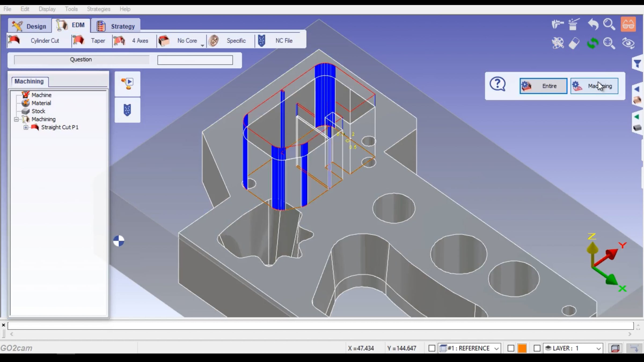Click the filter funnel icon

[638, 64]
